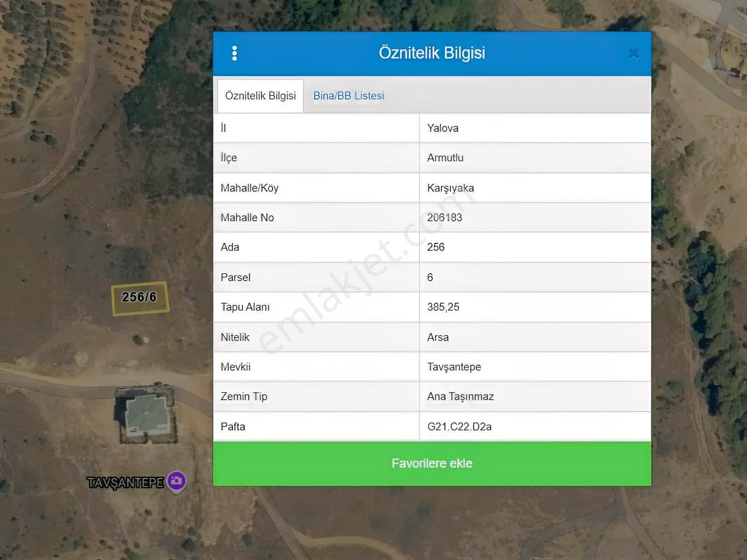
Task: Select the 256/6 parcel on map
Action: (140, 298)
